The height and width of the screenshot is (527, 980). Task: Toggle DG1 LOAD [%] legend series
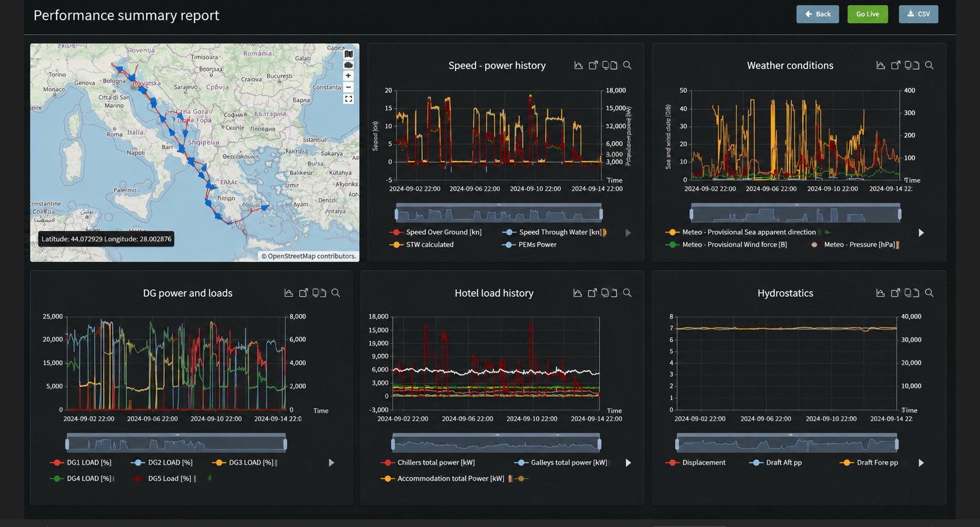coord(81,463)
